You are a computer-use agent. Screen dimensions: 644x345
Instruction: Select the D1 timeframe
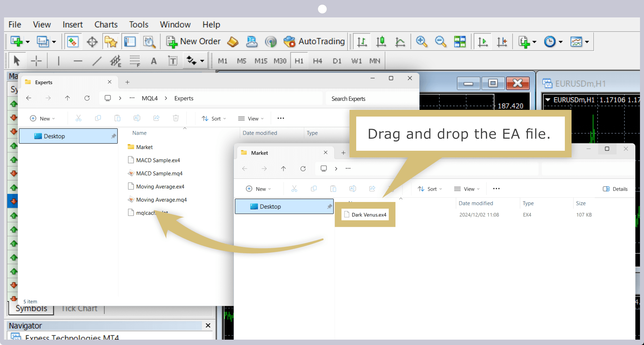coord(337,61)
